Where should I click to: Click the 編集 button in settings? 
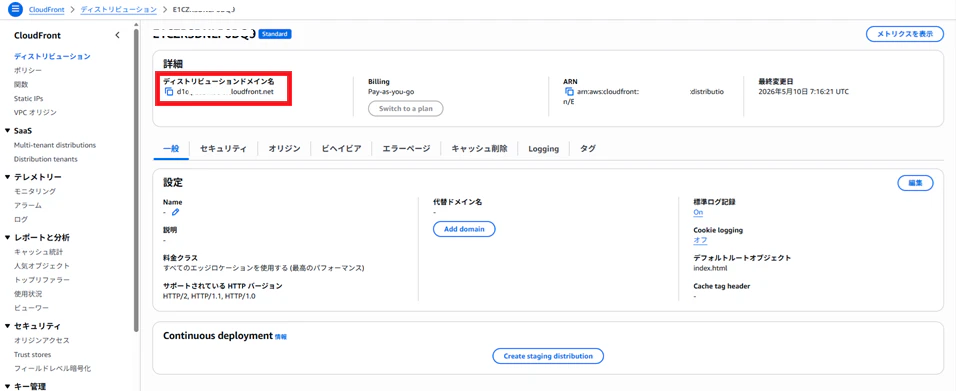pos(915,183)
